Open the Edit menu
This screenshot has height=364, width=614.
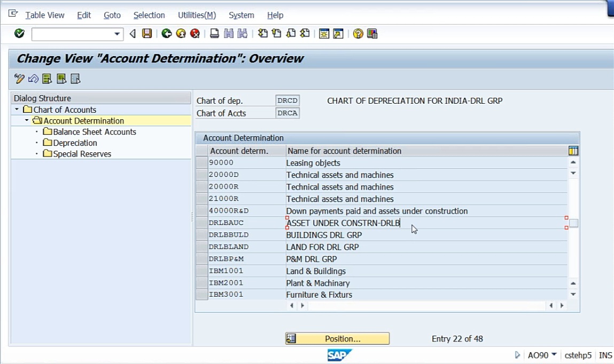(x=84, y=16)
